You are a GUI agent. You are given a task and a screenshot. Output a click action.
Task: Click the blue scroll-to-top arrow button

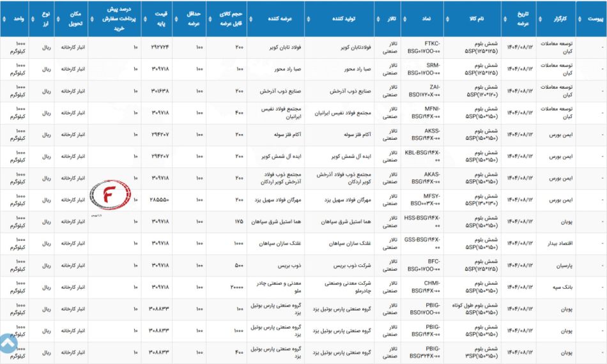[x=8, y=344]
